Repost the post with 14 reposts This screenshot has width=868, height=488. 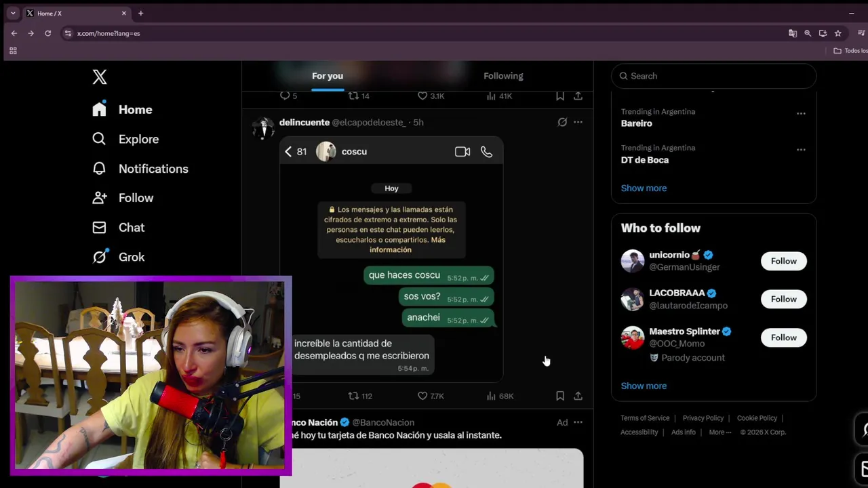(x=359, y=96)
